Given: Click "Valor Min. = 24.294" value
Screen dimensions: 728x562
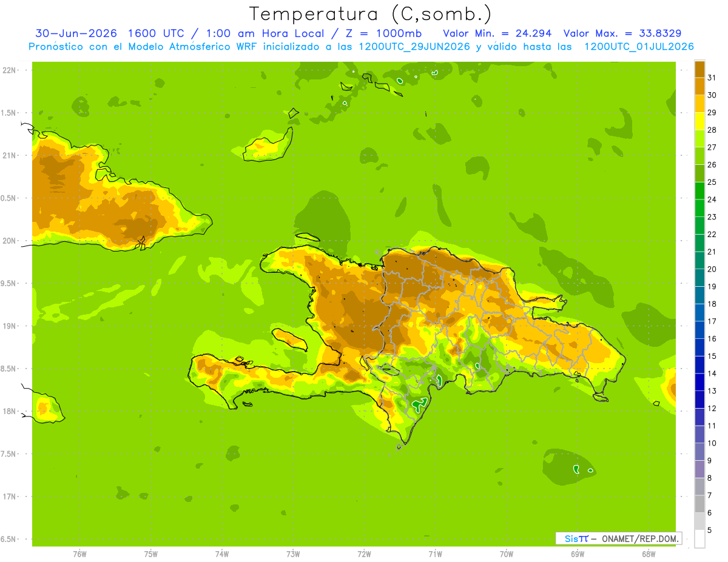Looking at the screenshot, I should click(497, 33).
